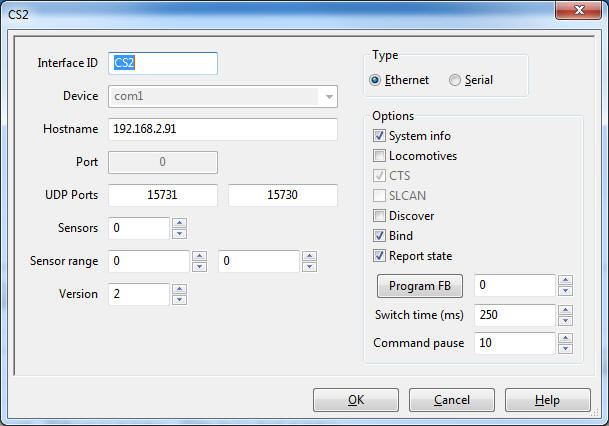The height and width of the screenshot is (426, 609).
Task: Click the Sensors label
Action: pos(78,228)
